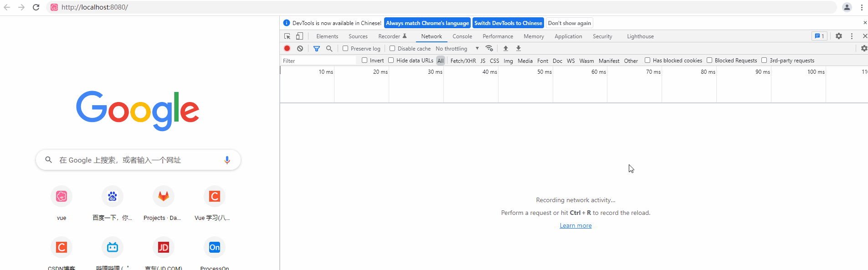Activate the inspect element picker icon
The width and height of the screenshot is (868, 270).
(x=287, y=36)
